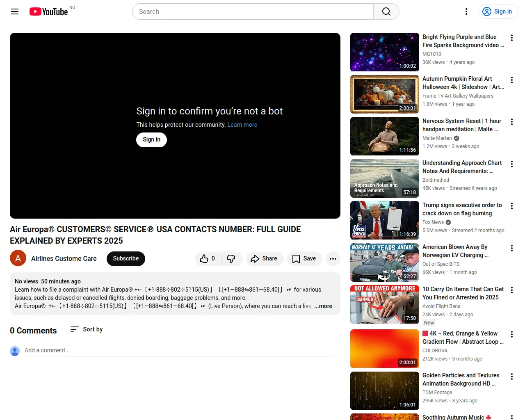Open the hamburger guide menu
Viewport: 525px width, 420px height.
pyautogui.click(x=15, y=11)
